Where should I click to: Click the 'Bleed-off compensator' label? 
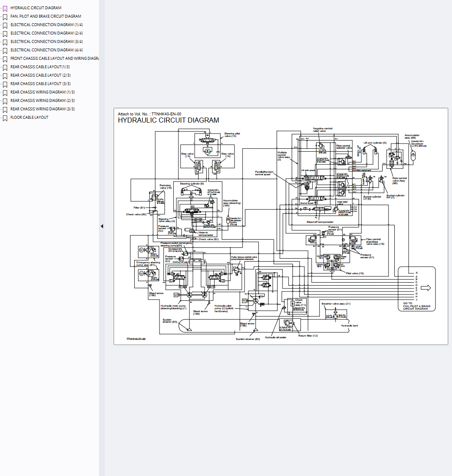[320, 222]
